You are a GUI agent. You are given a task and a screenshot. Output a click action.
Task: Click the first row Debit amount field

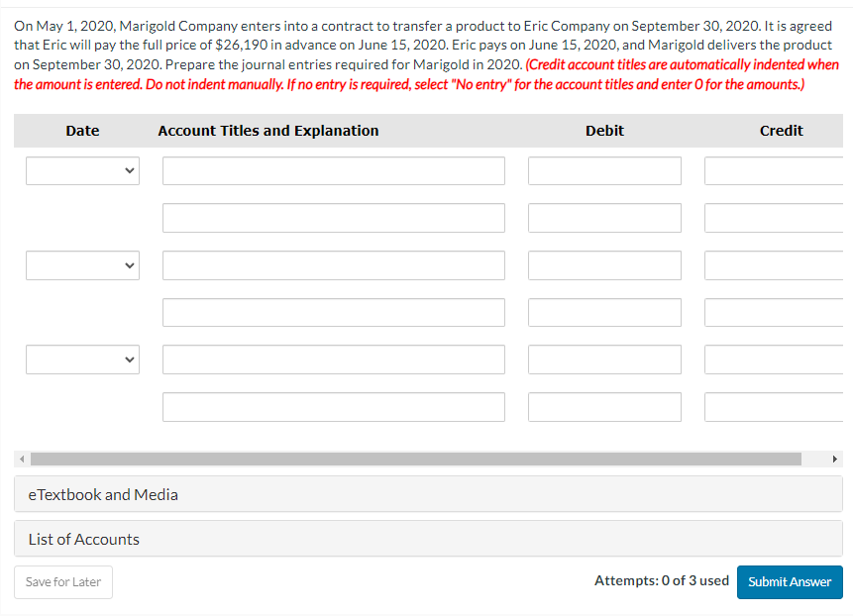pyautogui.click(x=604, y=170)
